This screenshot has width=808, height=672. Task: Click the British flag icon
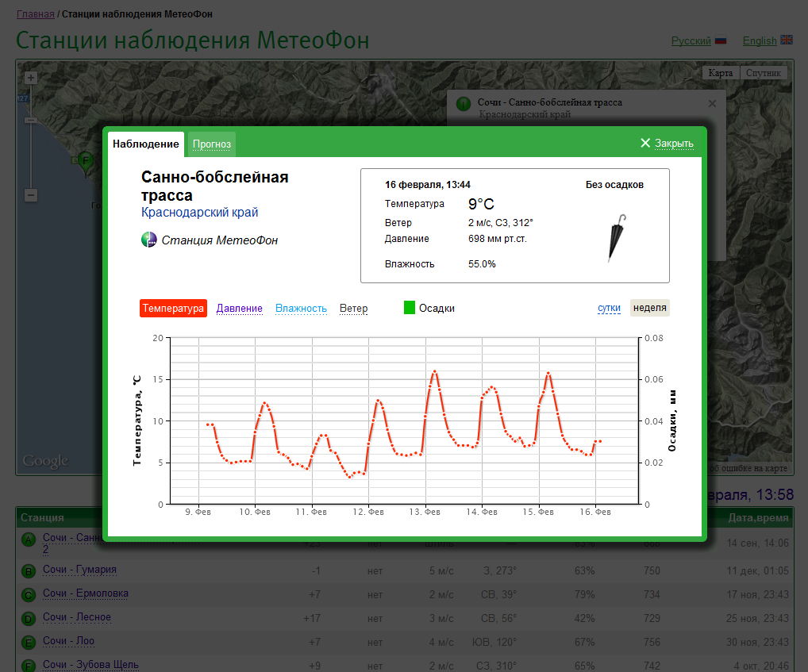pos(787,40)
